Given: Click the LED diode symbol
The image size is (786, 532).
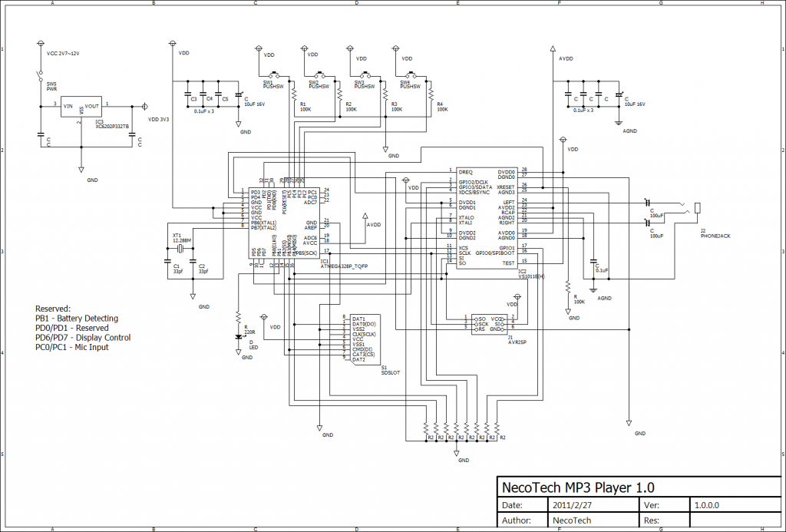Looking at the screenshot, I should click(239, 338).
